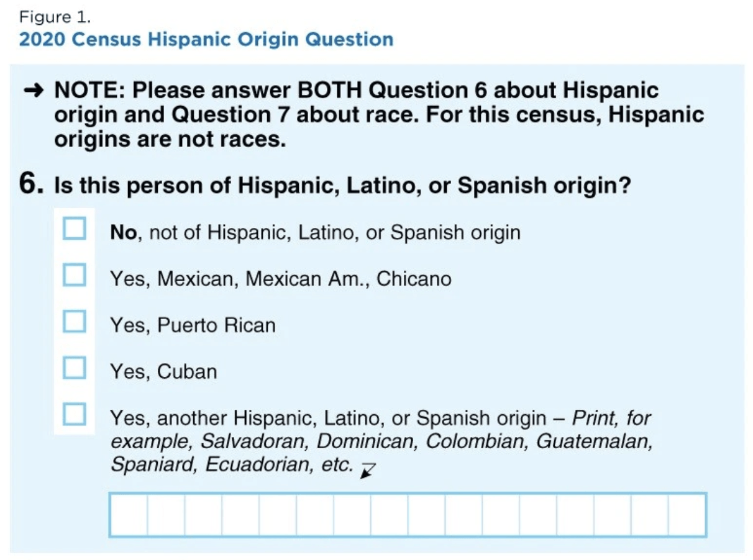This screenshot has width=753, height=560.
Task: Click the "Figure 1." caption label
Action: 55,16
